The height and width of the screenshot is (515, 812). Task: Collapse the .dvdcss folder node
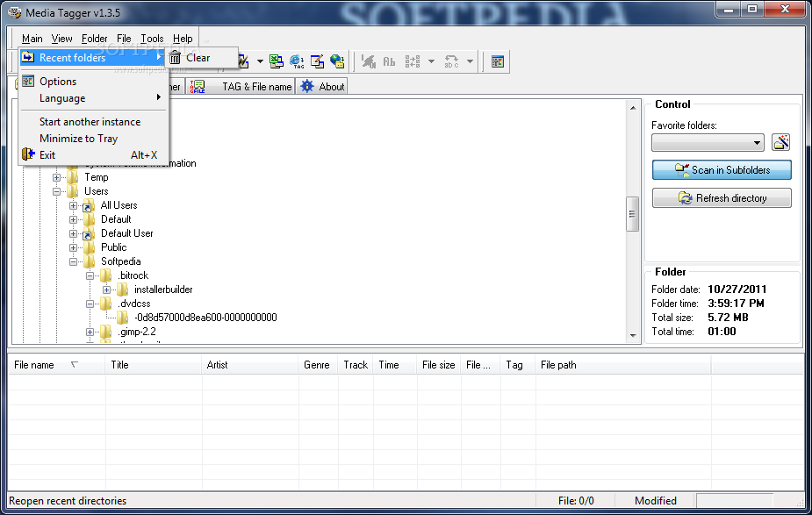tap(90, 304)
